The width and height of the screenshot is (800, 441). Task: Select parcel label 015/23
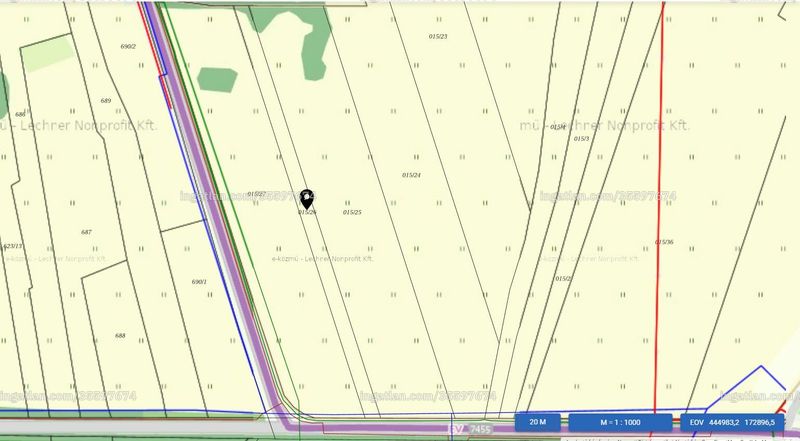click(438, 37)
